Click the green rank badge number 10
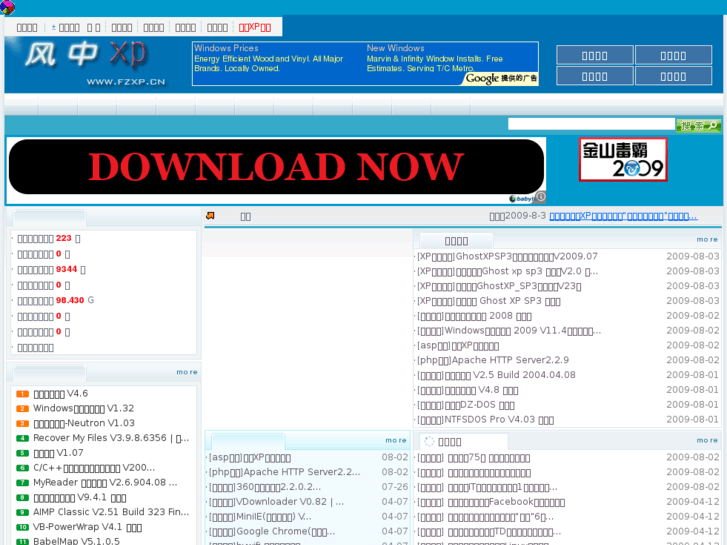 [22, 527]
